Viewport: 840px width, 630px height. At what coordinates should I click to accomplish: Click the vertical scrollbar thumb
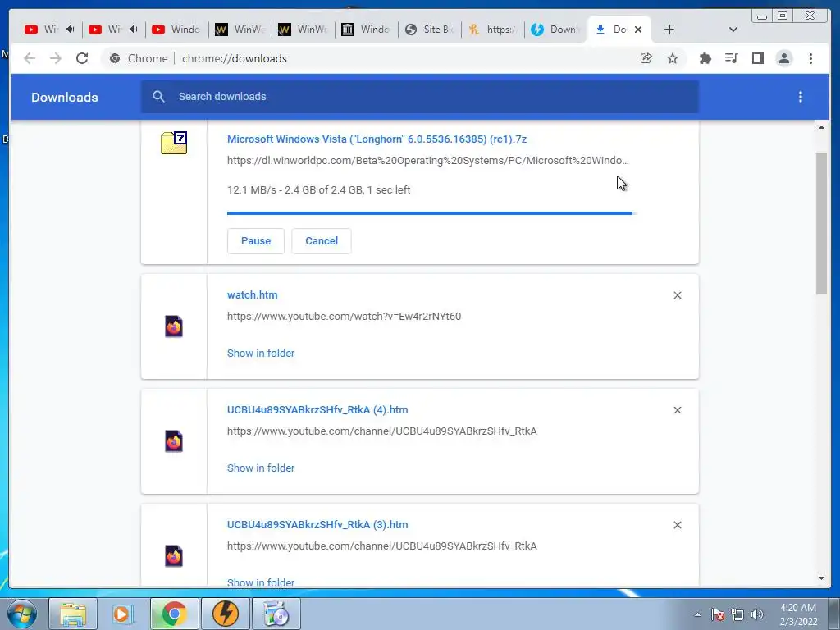(x=821, y=223)
